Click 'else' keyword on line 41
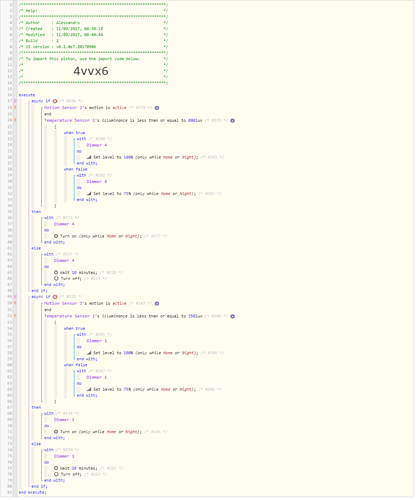 coord(36,248)
